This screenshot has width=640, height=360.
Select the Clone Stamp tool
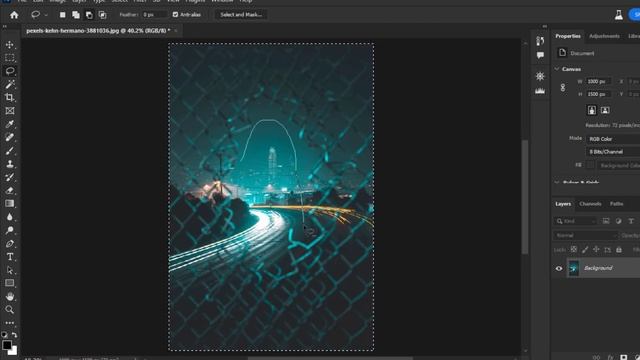pyautogui.click(x=10, y=164)
